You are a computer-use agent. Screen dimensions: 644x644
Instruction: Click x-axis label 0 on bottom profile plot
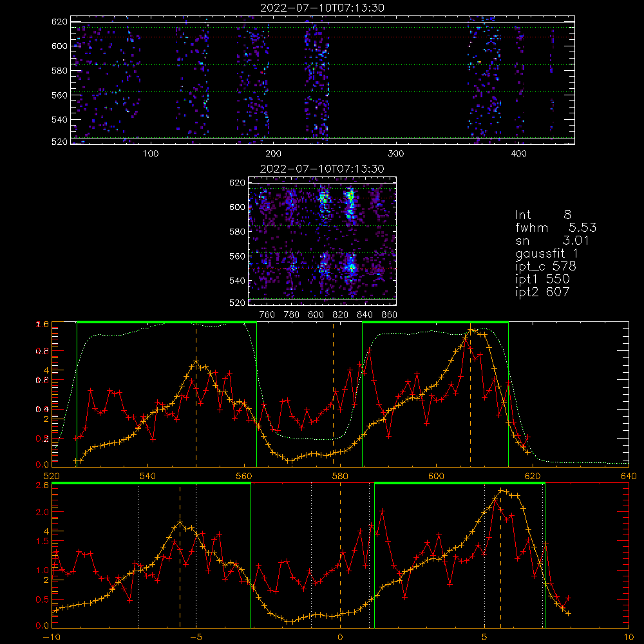pos(340,637)
